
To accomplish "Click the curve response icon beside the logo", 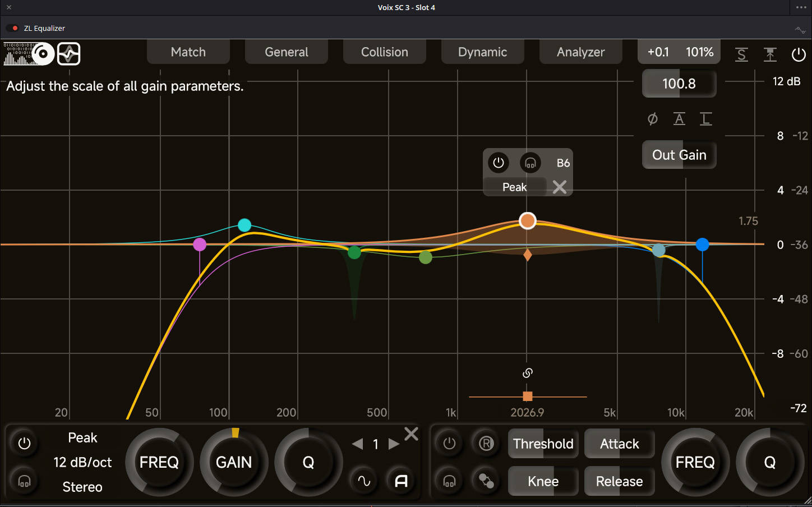I will click(x=68, y=53).
